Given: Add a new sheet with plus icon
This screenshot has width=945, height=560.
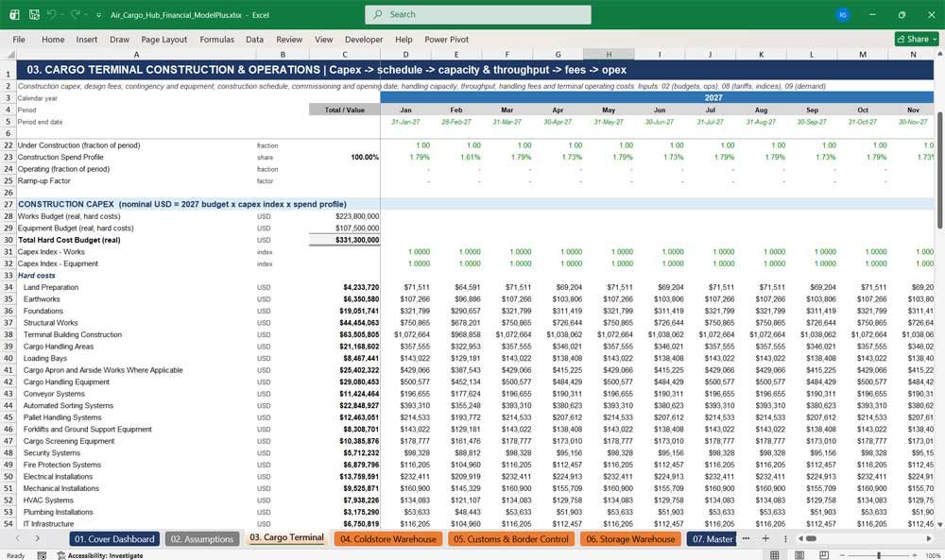Looking at the screenshot, I should [765, 538].
